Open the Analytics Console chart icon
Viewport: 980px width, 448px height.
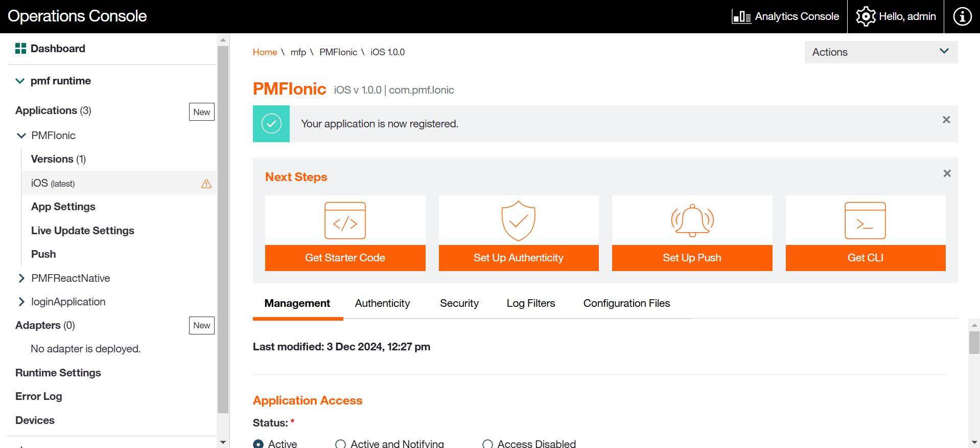(x=741, y=16)
